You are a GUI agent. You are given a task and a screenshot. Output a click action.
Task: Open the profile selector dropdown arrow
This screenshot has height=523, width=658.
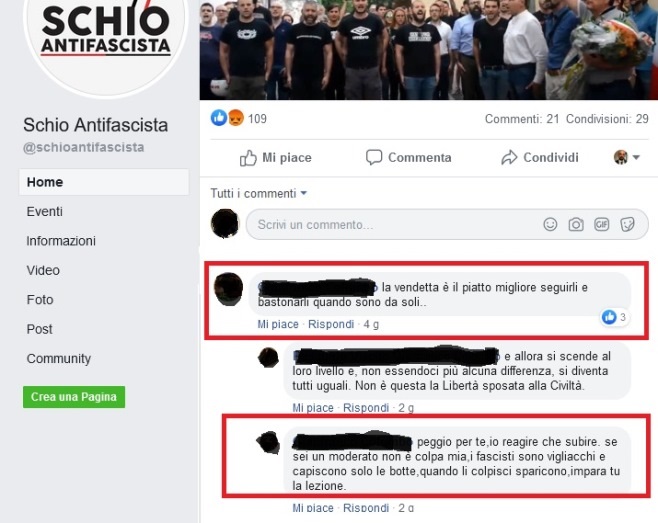pos(636,157)
